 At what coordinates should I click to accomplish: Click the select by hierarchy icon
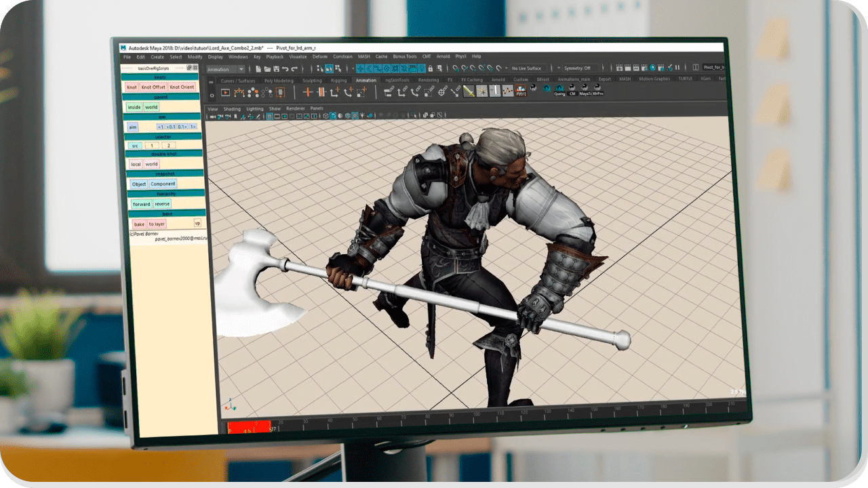(x=319, y=69)
